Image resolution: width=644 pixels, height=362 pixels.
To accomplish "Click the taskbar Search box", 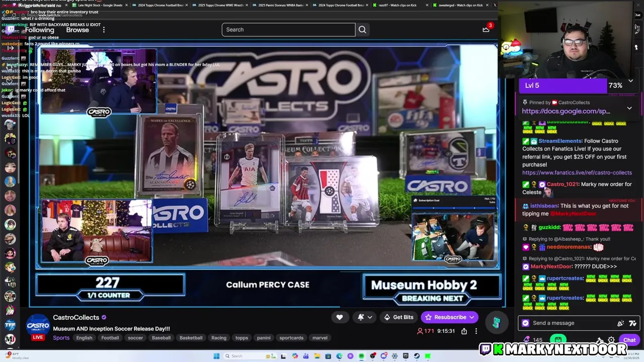I will [250, 356].
